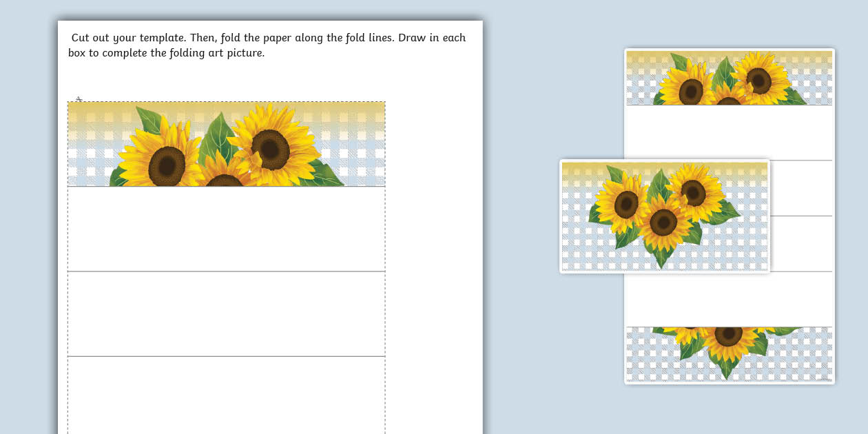Click the first blank box under sunflower banner
Viewport: 868px width, 434px height.
[x=226, y=229]
